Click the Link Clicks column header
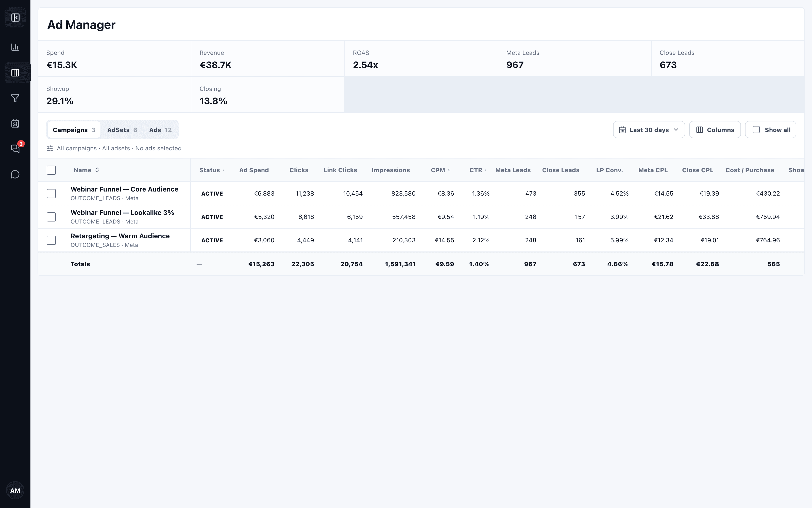This screenshot has height=508, width=812. [340, 170]
